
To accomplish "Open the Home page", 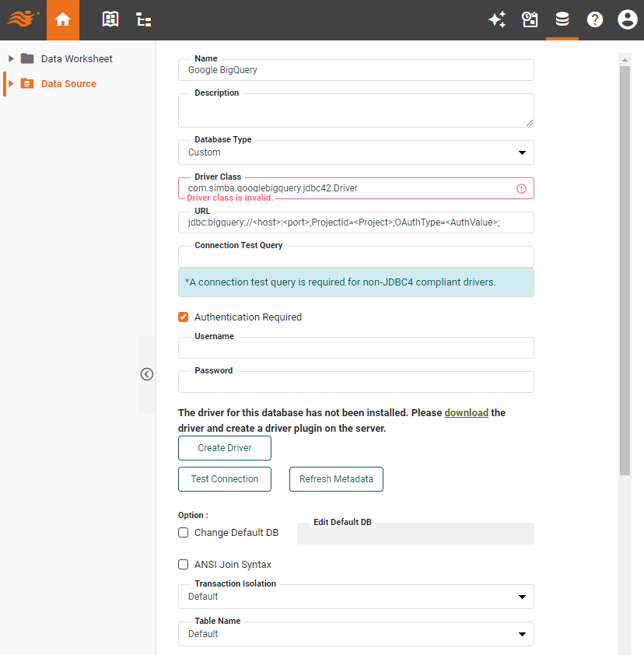I will [x=62, y=19].
